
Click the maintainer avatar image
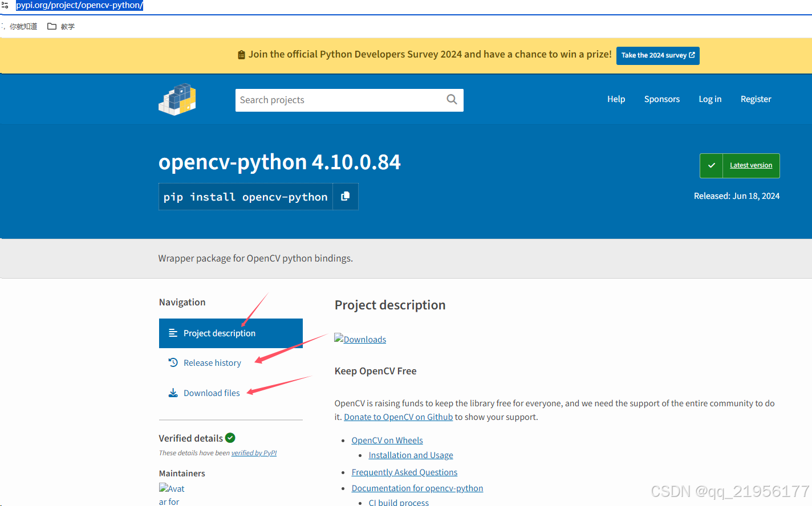[172, 495]
